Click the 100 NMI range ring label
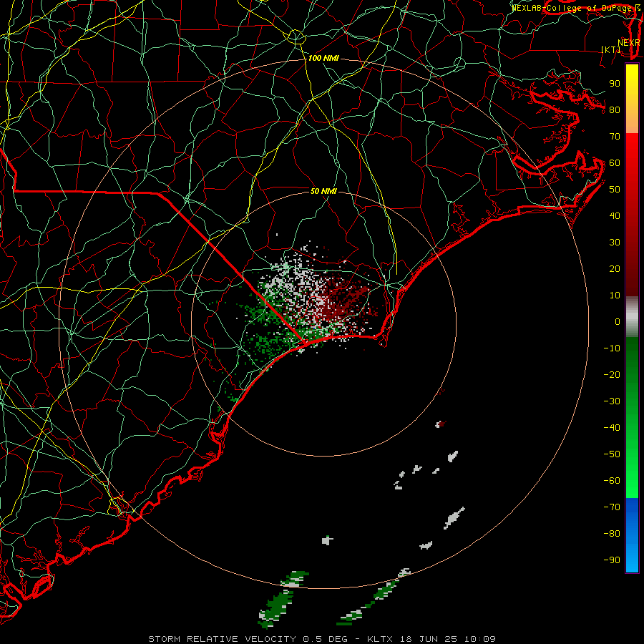 pyautogui.click(x=323, y=59)
